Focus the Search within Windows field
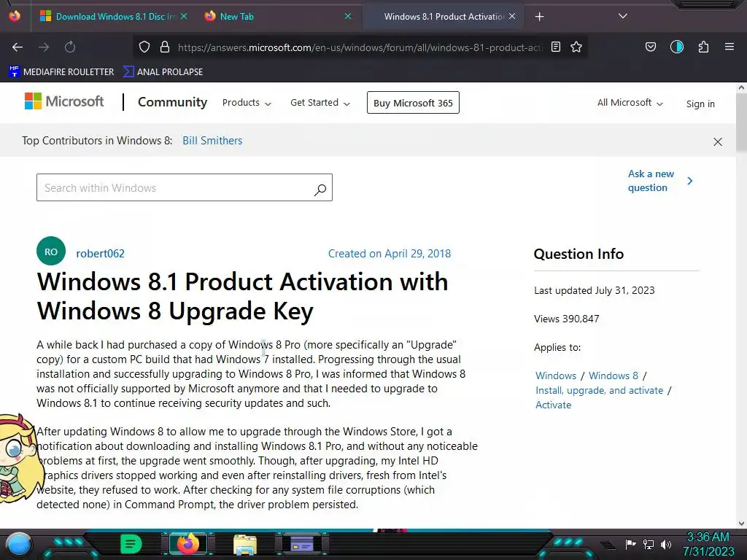747x560 pixels. (185, 187)
